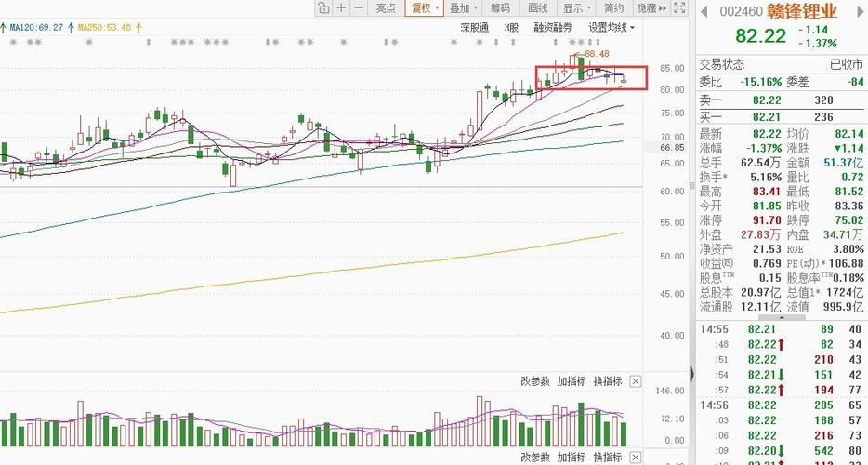Click 改参数 in volume panel

click(x=535, y=381)
